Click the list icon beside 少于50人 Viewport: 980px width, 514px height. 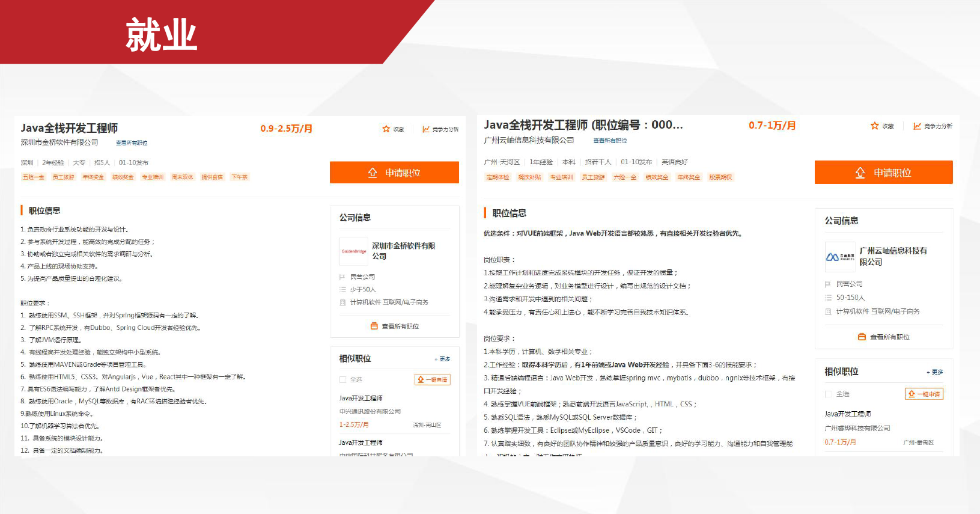click(342, 290)
